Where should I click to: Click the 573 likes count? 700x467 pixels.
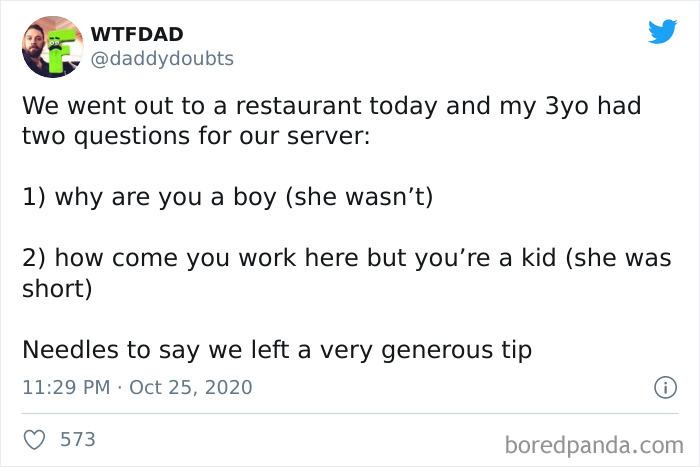pyautogui.click(x=78, y=439)
